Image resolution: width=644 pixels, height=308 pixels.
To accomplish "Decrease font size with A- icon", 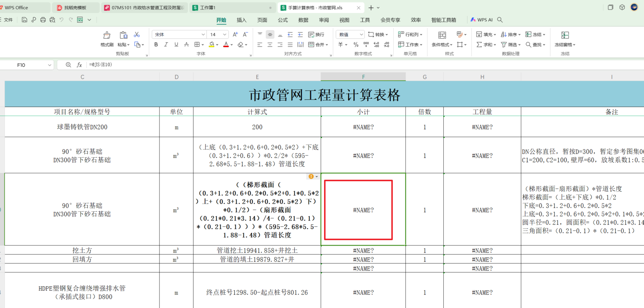I will 246,34.
